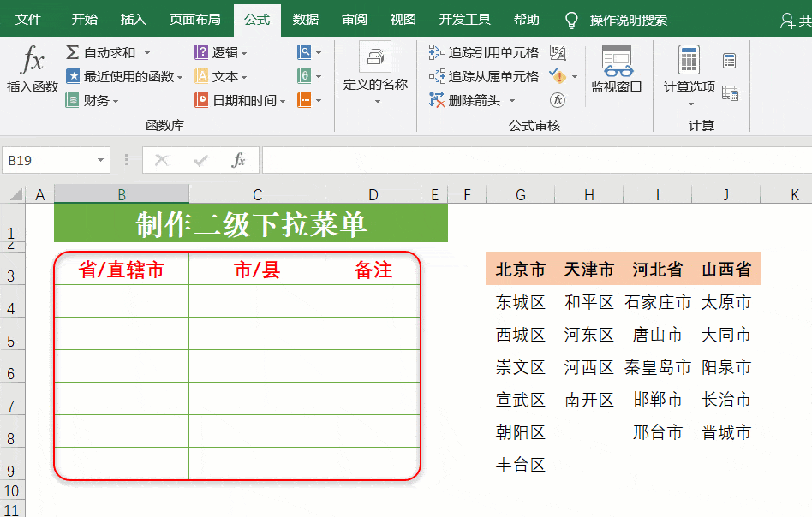This screenshot has height=517, width=812.
Task: Click the Calculate Now calculator icon
Action: (729, 61)
